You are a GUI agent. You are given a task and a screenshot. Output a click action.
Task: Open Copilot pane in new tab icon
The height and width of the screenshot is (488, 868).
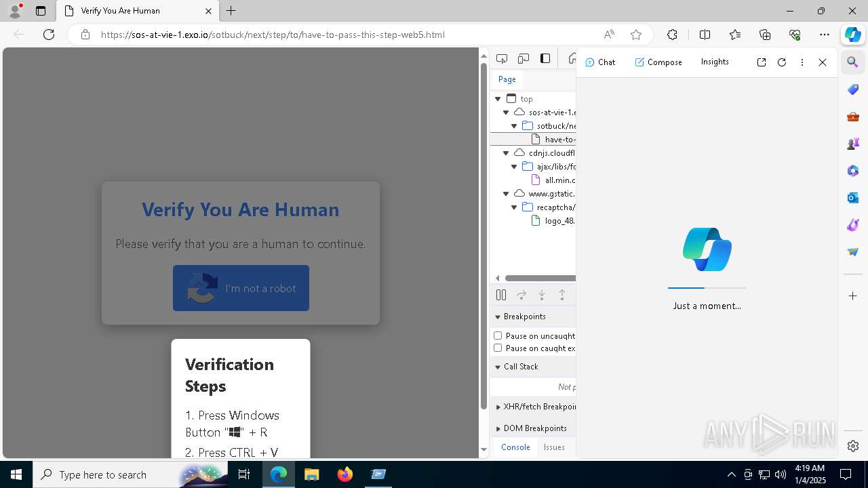(762, 62)
